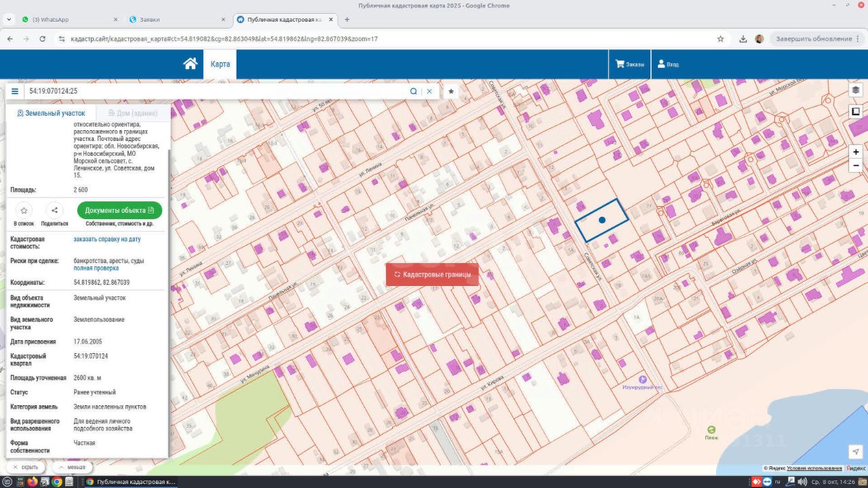Image resolution: width=868 pixels, height=488 pixels.
Task: Click the browser address bar URL
Action: click(x=224, y=39)
